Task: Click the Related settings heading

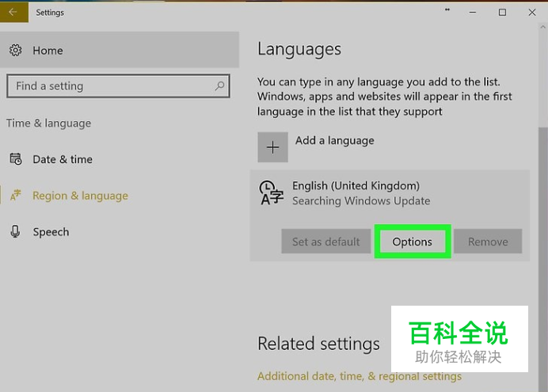Action: [x=318, y=344]
